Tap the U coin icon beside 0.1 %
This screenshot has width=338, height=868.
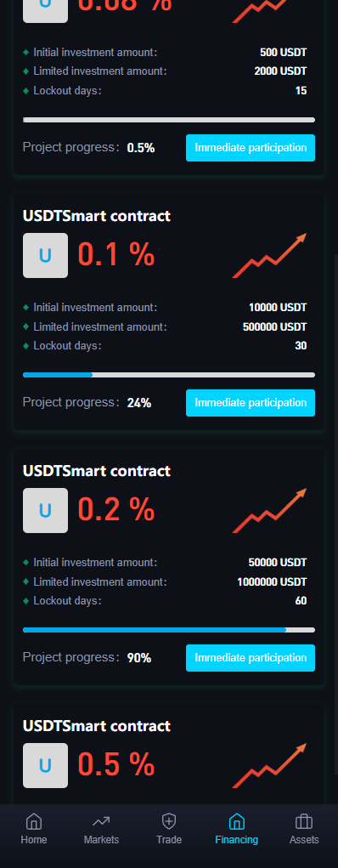(x=45, y=255)
